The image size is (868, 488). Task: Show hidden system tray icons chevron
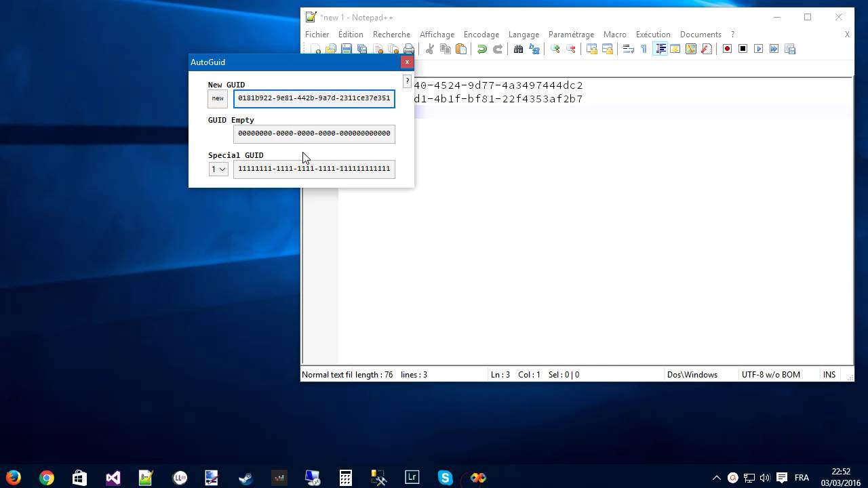(x=716, y=478)
